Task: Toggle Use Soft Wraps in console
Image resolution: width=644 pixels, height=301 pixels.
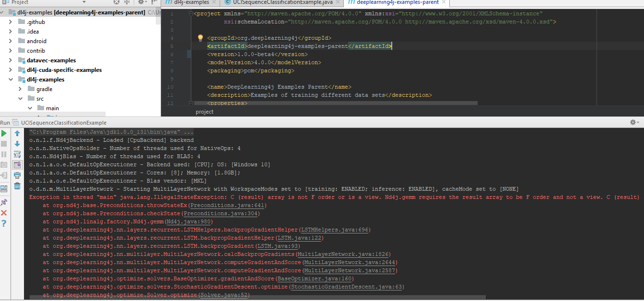Action: point(17,154)
